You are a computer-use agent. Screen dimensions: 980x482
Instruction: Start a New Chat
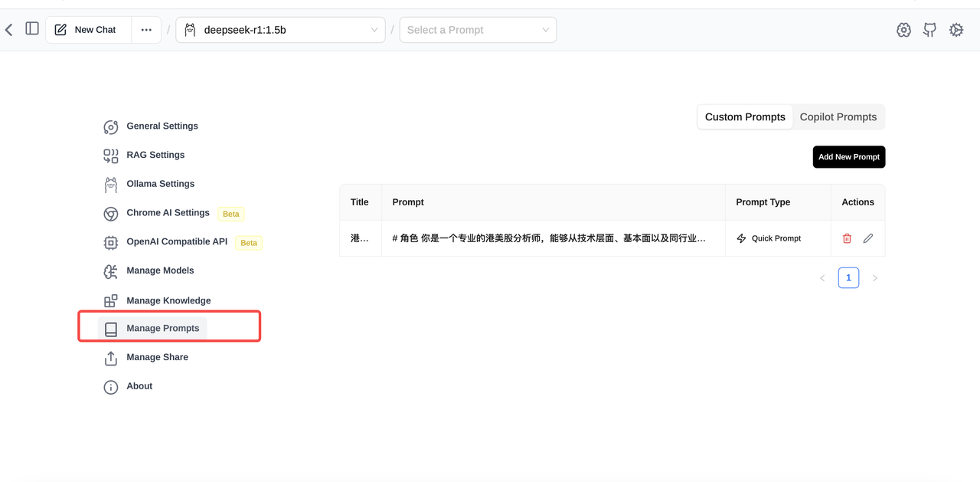pos(88,30)
